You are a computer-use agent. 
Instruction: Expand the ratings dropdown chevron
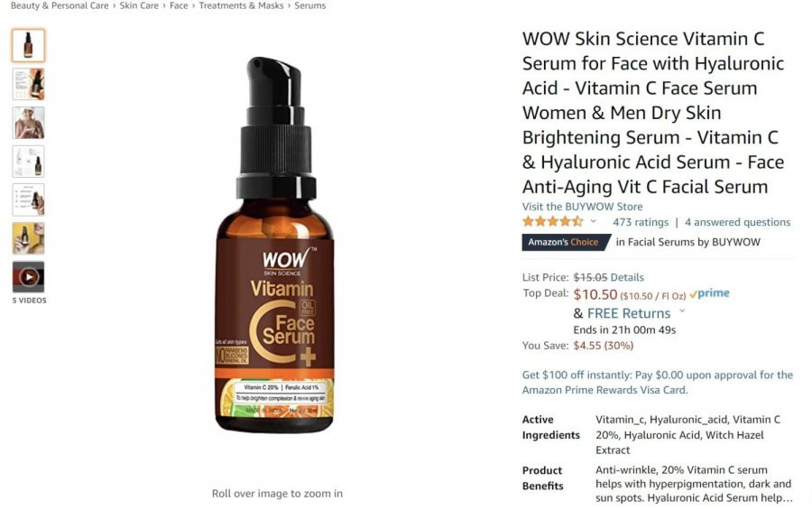594,221
